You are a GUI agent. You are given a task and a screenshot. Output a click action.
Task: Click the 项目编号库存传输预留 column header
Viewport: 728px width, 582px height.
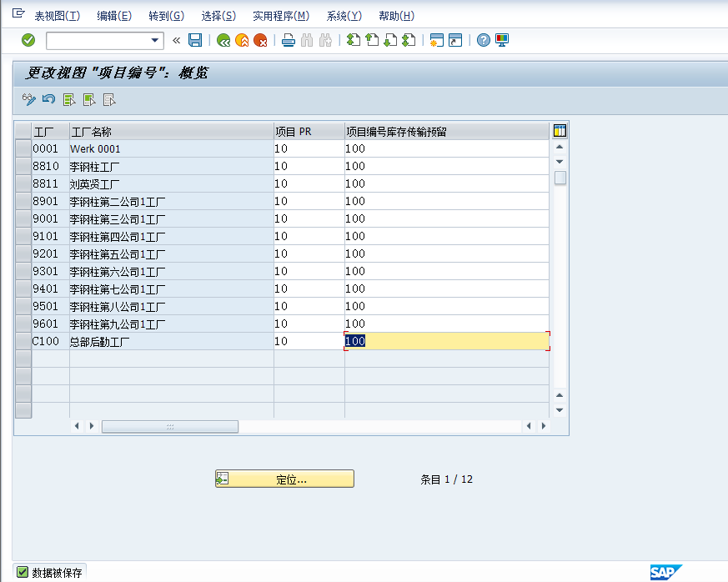(447, 132)
